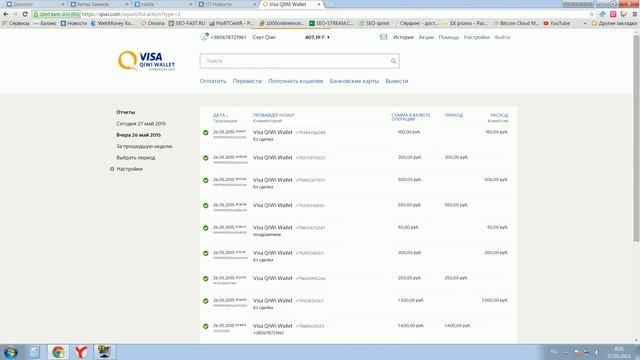Open Перевести in the main menu
Viewport: 640px width, 360px height.
(247, 81)
